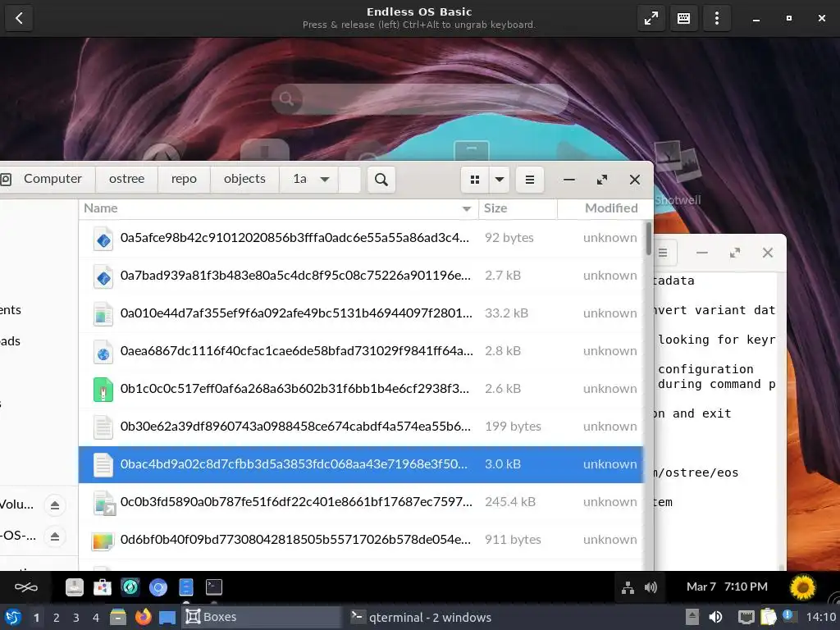Open the drive icon in Endless taskbar
Screen dimensions: 840x630
click(75, 587)
